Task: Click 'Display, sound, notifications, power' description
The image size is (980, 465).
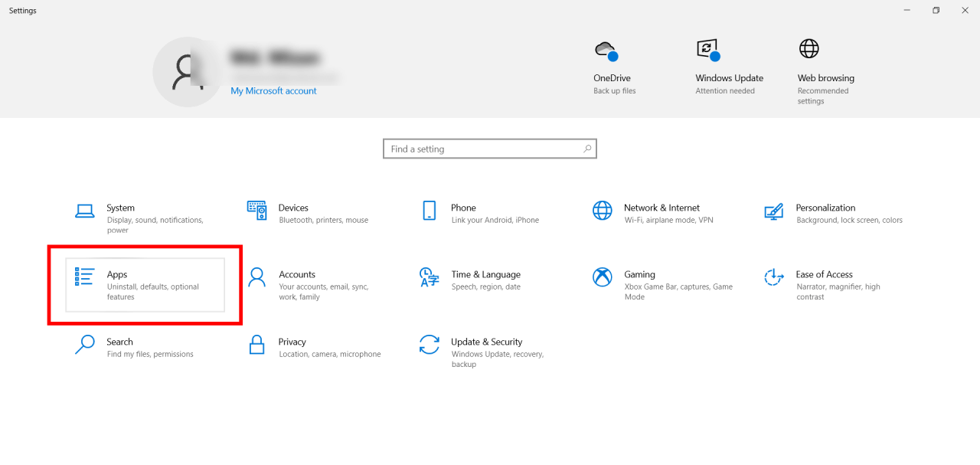Action: tap(155, 225)
